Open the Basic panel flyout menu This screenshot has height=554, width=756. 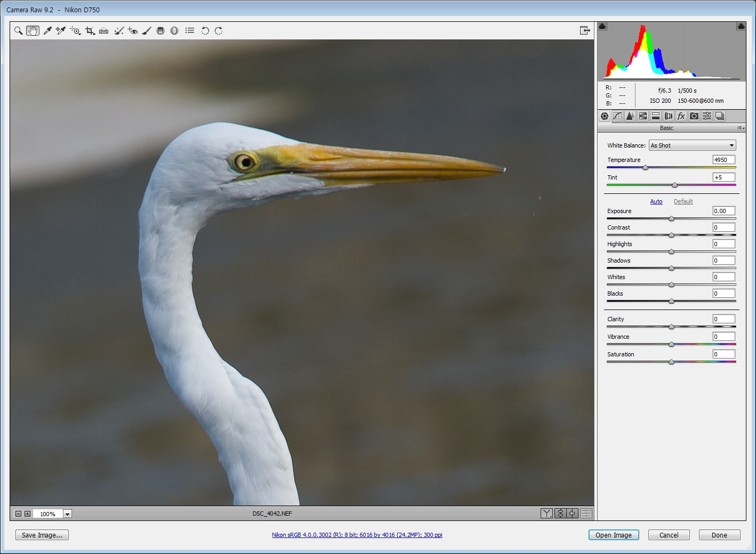[x=741, y=128]
